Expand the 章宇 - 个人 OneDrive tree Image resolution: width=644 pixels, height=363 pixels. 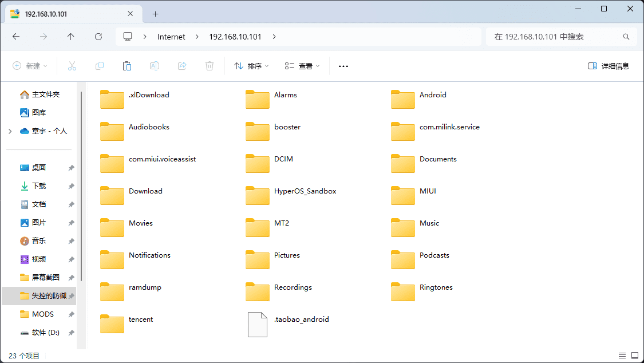pos(10,131)
